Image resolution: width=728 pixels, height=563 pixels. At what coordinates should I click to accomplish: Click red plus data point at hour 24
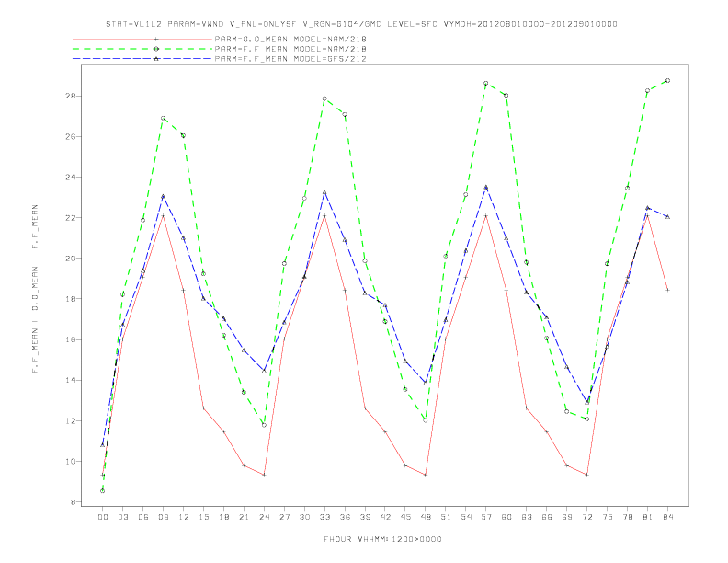(x=264, y=475)
